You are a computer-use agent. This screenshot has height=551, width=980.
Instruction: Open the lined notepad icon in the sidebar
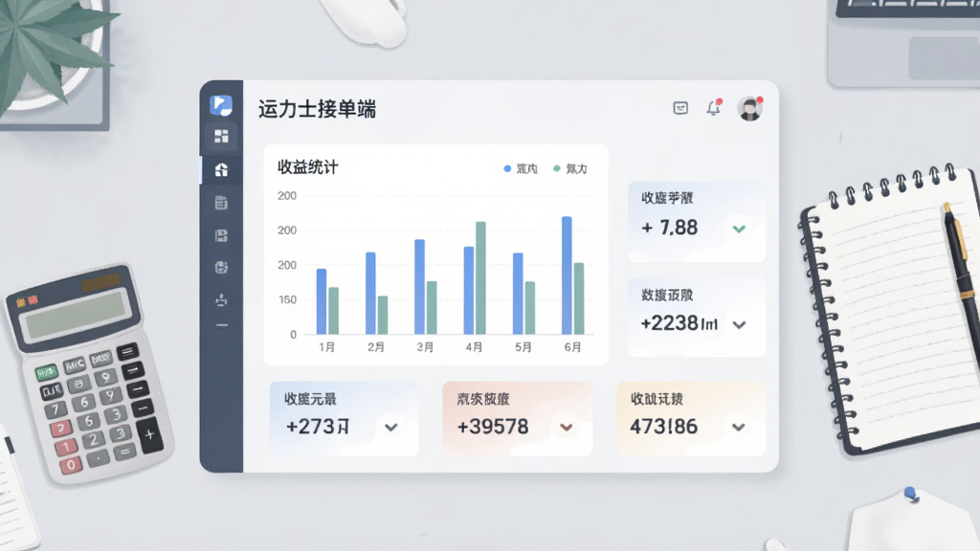[x=221, y=203]
